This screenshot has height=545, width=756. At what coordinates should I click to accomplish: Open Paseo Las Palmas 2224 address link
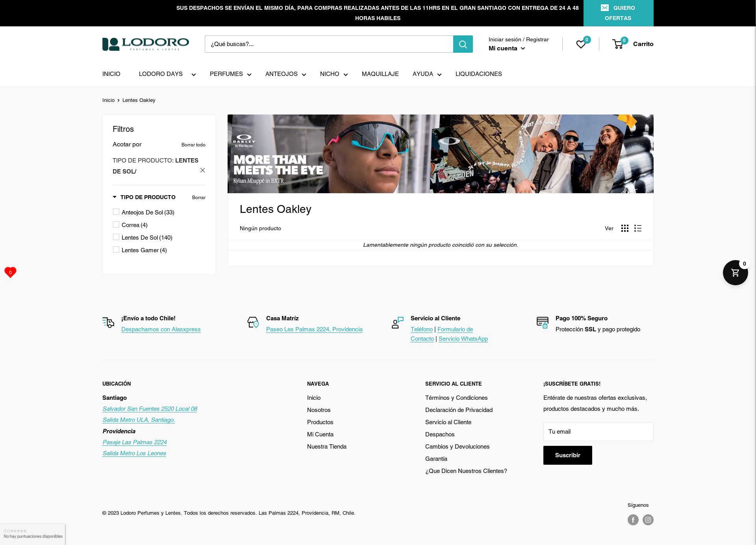(x=314, y=329)
